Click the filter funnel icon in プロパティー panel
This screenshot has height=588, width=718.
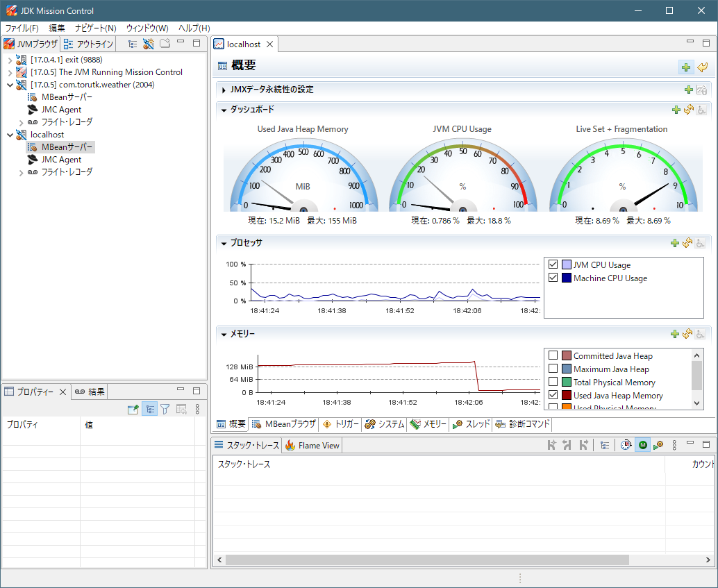click(165, 410)
